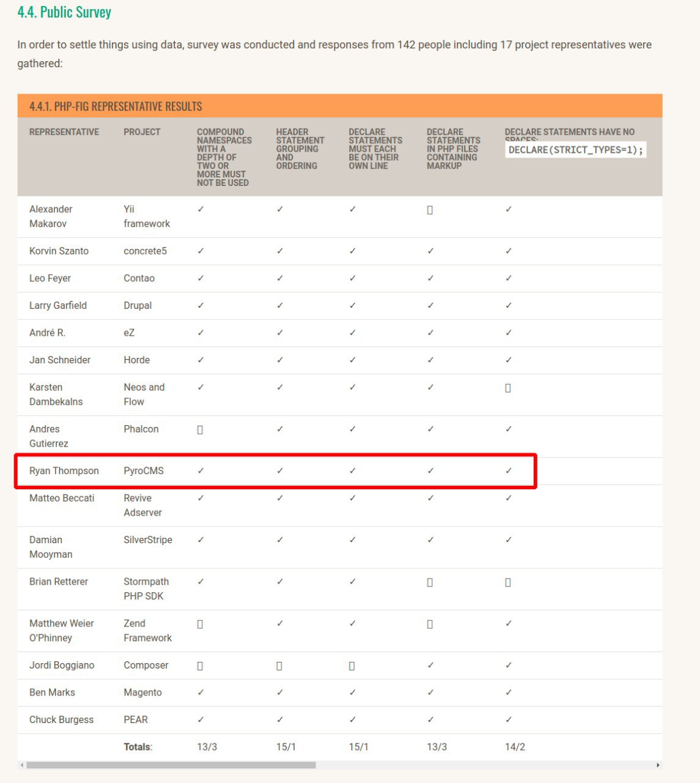Viewport: 700px width, 783px height.
Task: Select the name 'André R.'
Action: coord(47,333)
